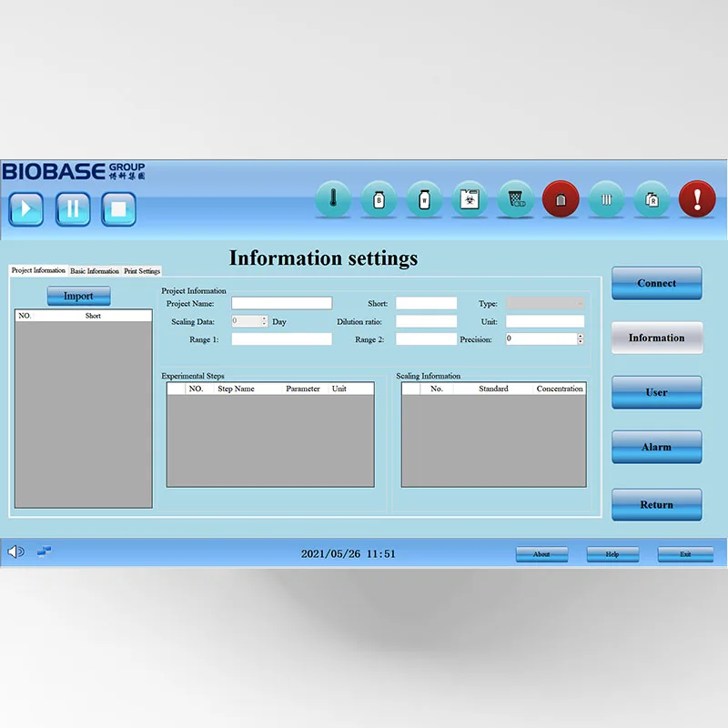Click the red exclamation alert icon
This screenshot has height=728, width=728.
coord(697,199)
